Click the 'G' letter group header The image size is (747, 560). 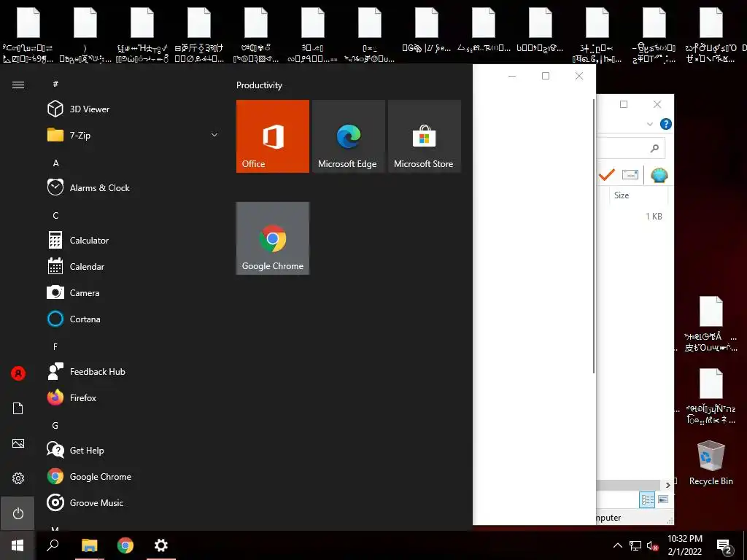55,425
